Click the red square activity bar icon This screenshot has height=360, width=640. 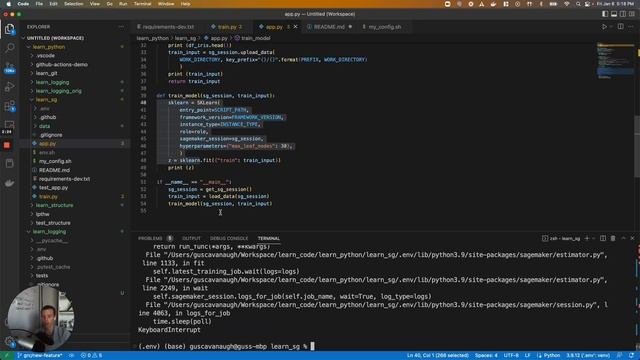7,145
